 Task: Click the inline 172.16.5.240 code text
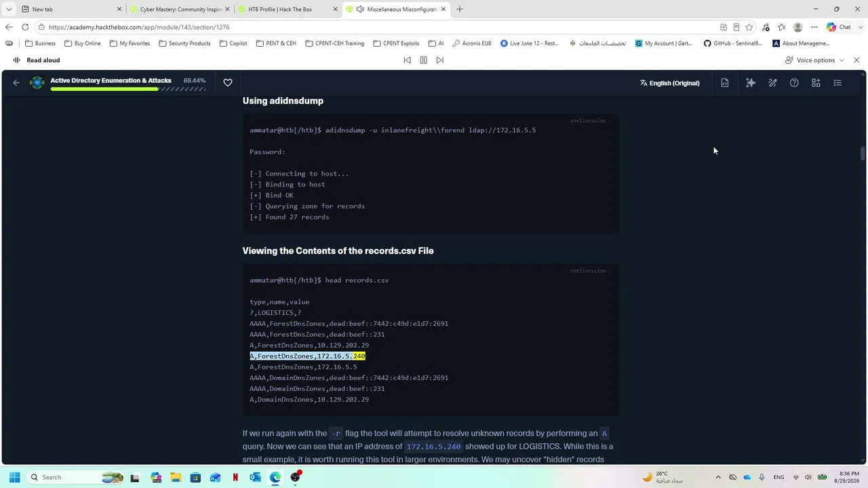click(x=433, y=447)
